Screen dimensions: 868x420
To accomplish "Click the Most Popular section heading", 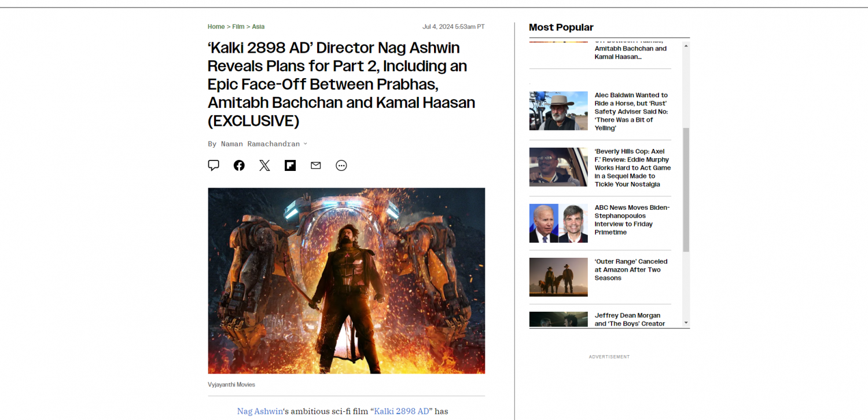I will point(561,27).
